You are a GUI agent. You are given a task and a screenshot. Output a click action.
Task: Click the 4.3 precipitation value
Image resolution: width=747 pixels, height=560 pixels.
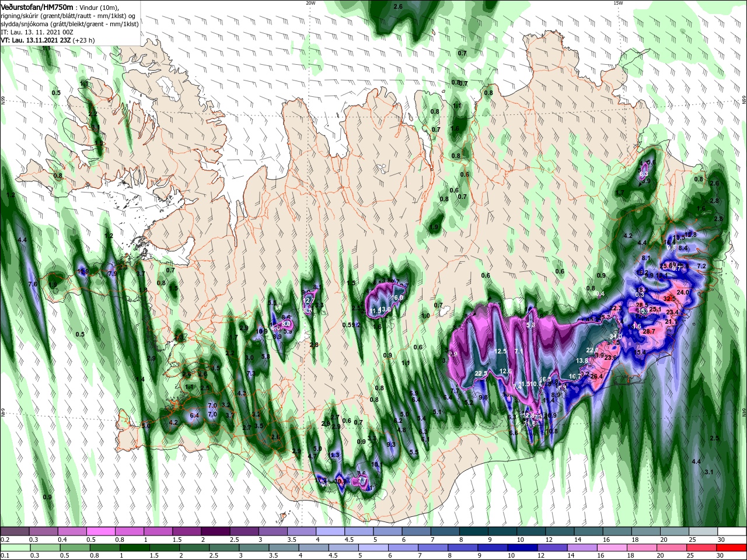click(242, 394)
